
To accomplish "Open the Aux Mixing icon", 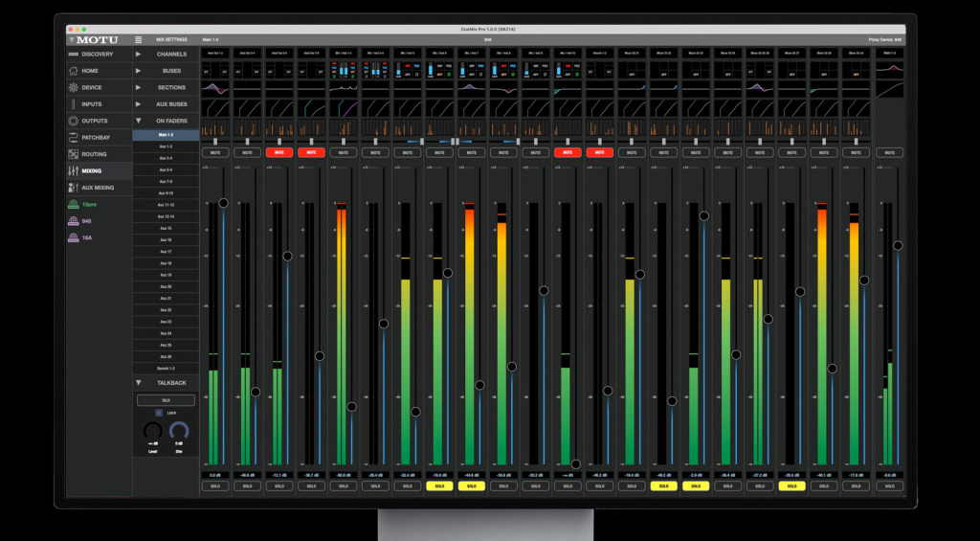I will tap(73, 188).
